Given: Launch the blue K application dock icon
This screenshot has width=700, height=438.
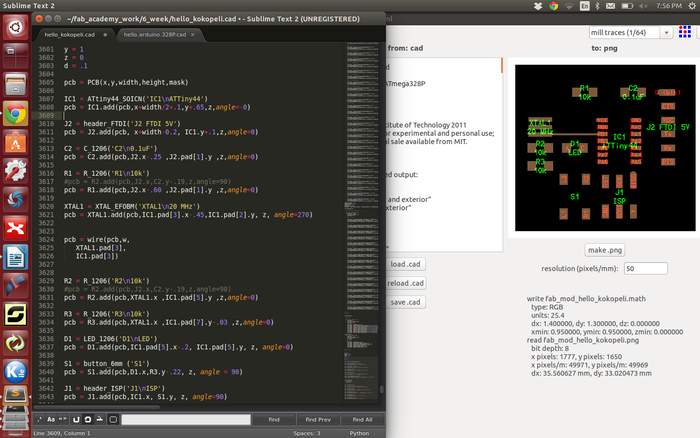Looking at the screenshot, I should (16, 372).
